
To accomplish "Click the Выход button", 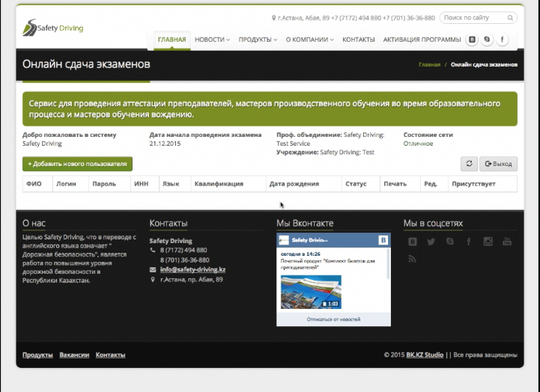I will [498, 164].
